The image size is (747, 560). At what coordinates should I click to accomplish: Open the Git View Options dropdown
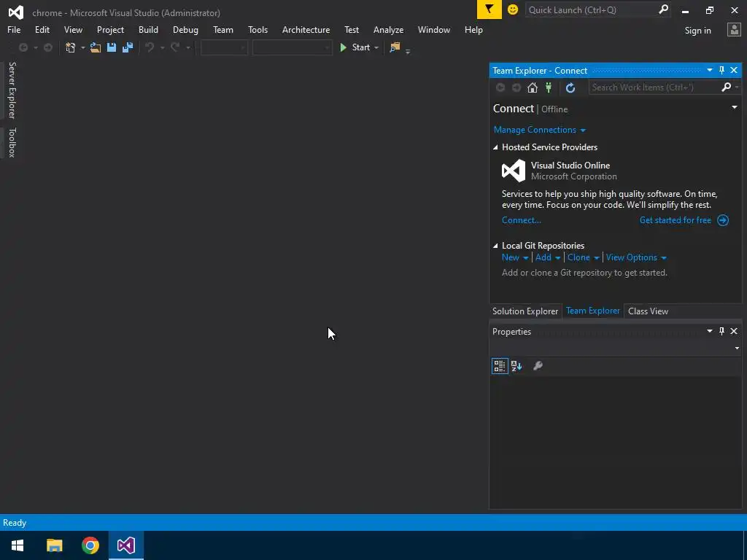click(636, 257)
